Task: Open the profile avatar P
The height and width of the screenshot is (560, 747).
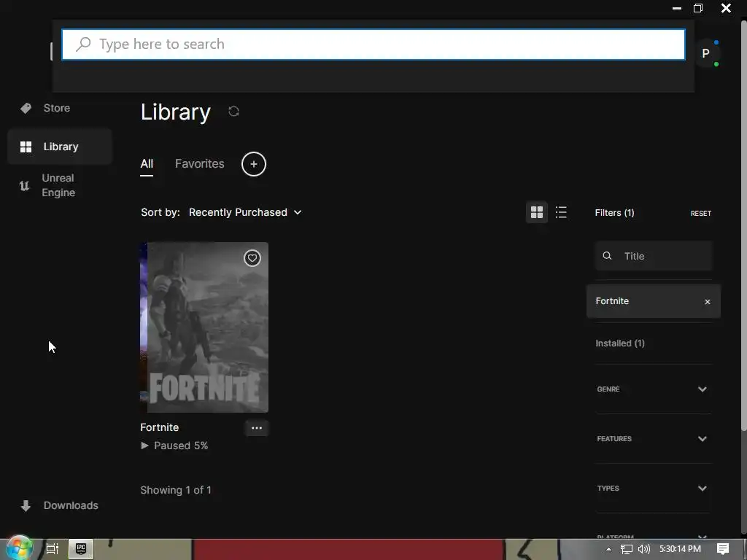Action: (705, 53)
